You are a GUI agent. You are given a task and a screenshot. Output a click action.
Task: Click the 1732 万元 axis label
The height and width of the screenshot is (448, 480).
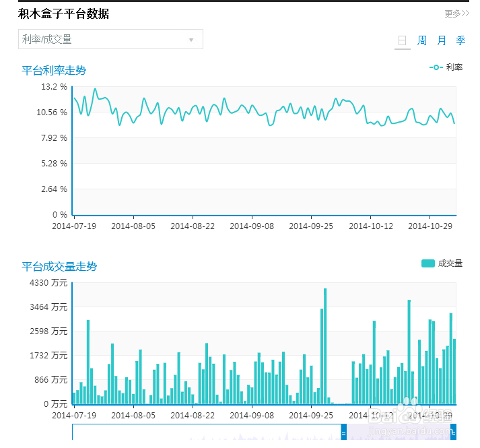48,356
